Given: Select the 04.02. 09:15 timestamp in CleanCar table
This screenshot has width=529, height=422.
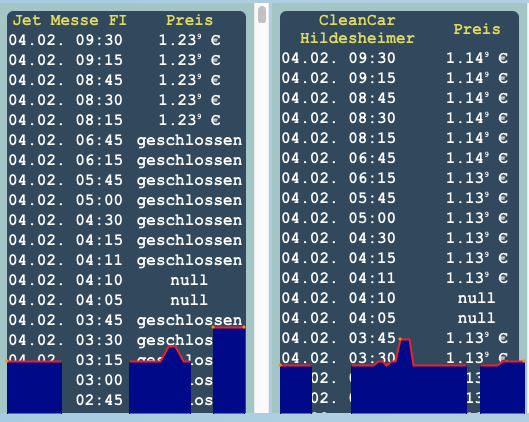Looking at the screenshot, I should (x=339, y=78).
